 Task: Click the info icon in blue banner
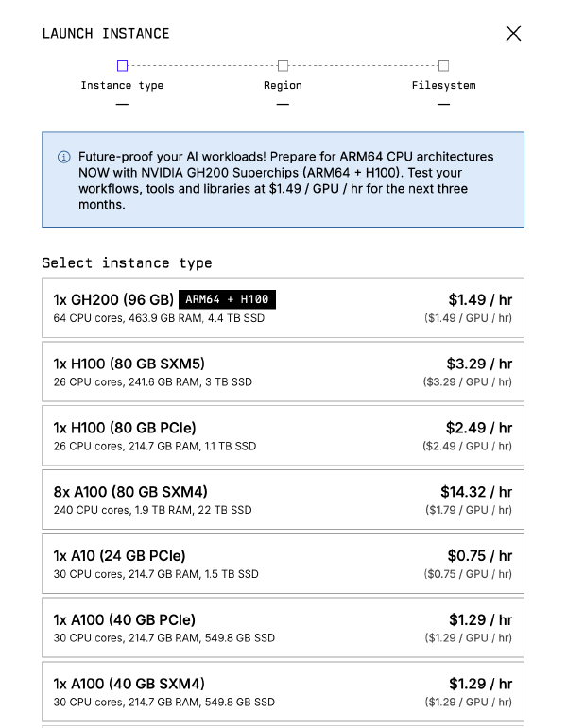tap(63, 157)
